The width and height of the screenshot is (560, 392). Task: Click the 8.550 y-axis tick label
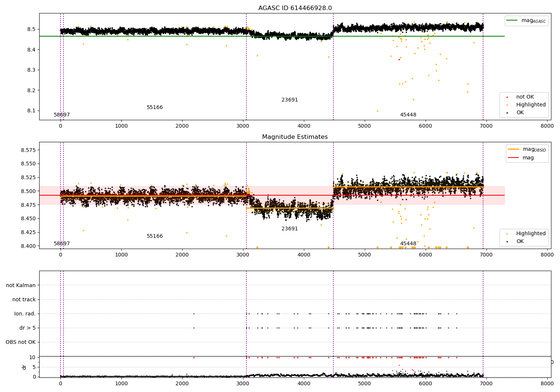28,164
